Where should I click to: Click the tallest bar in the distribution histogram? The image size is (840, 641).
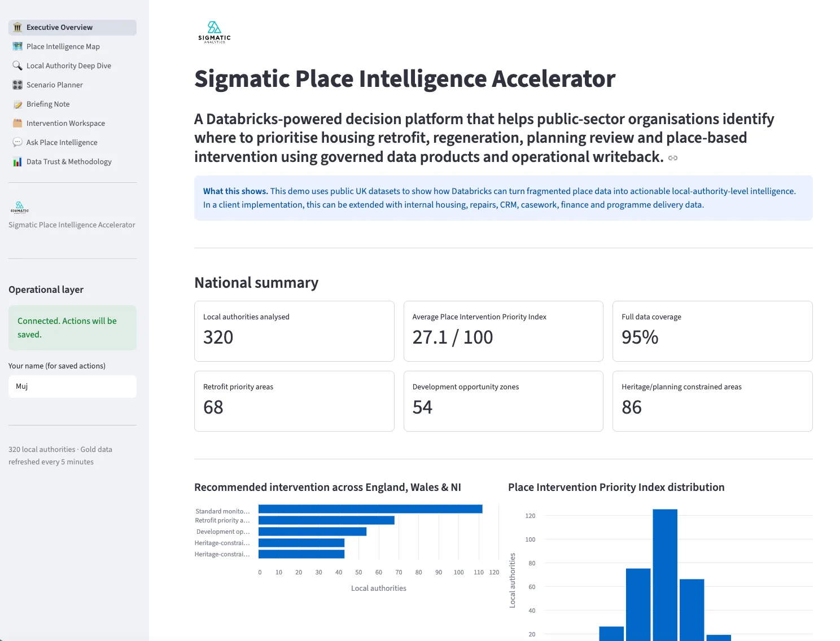pos(665,574)
